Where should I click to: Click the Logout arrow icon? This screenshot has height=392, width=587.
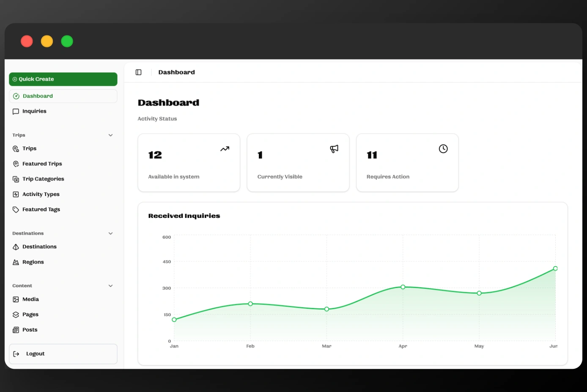tap(16, 354)
